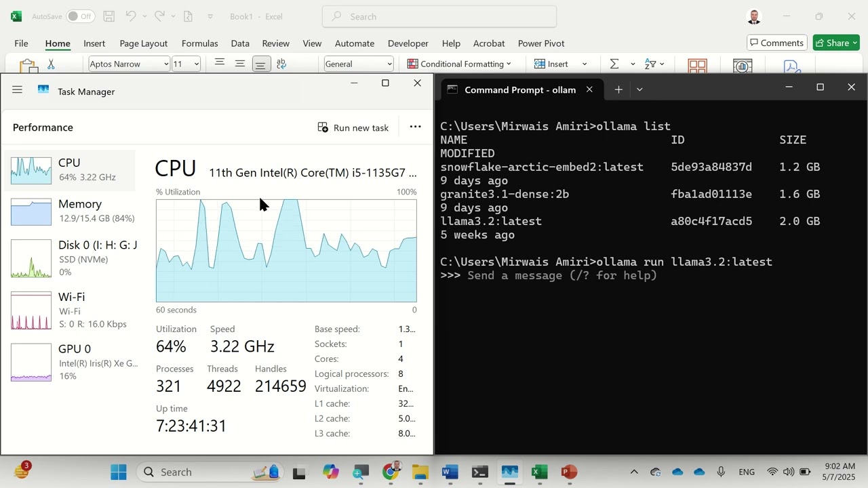Show hidden system tray icons
Viewport: 868px width, 488px height.
[x=634, y=472]
